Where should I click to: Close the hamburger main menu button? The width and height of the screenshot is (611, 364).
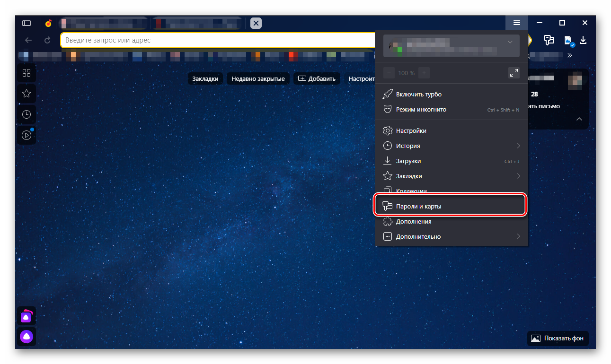coord(517,23)
